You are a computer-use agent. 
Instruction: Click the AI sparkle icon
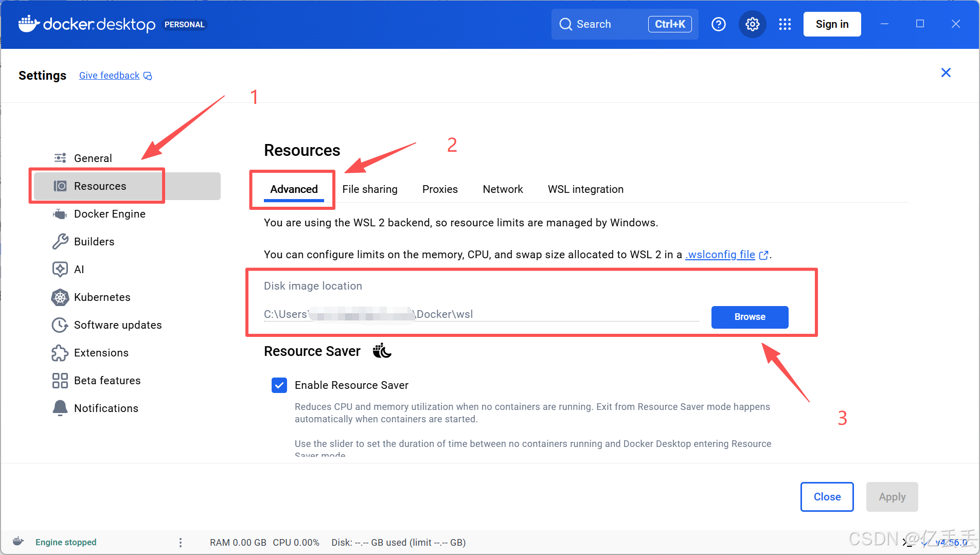[60, 269]
